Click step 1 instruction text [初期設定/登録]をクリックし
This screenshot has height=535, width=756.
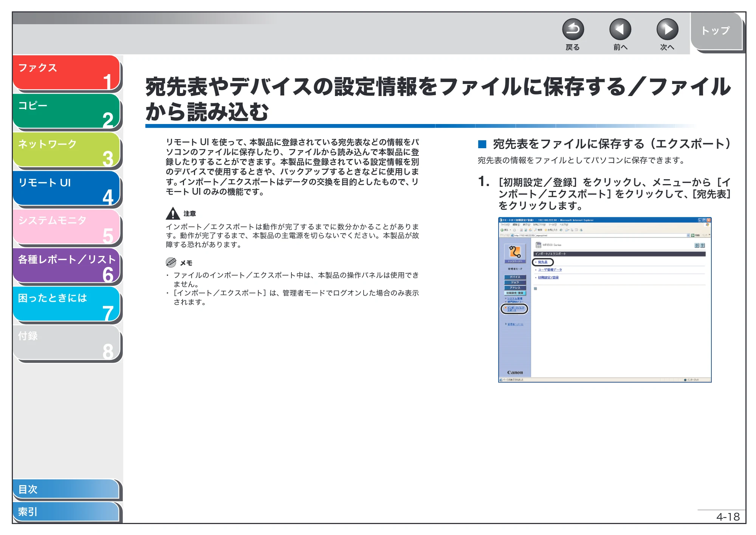tap(614, 194)
